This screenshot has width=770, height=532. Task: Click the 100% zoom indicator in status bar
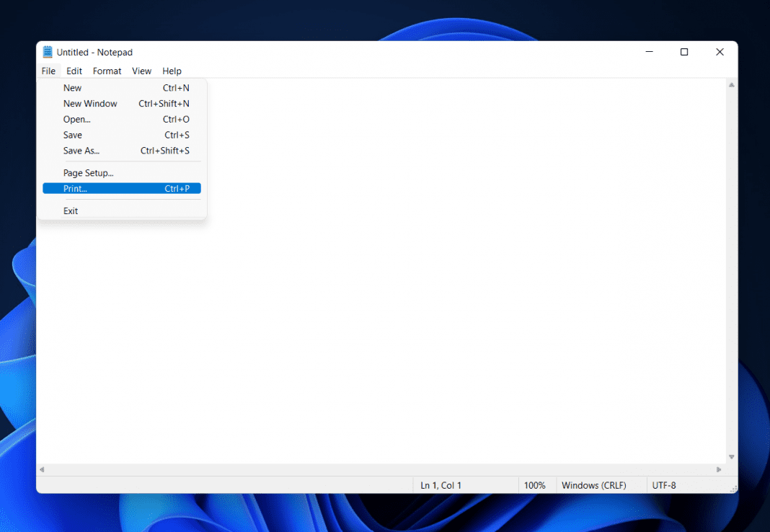(536, 485)
